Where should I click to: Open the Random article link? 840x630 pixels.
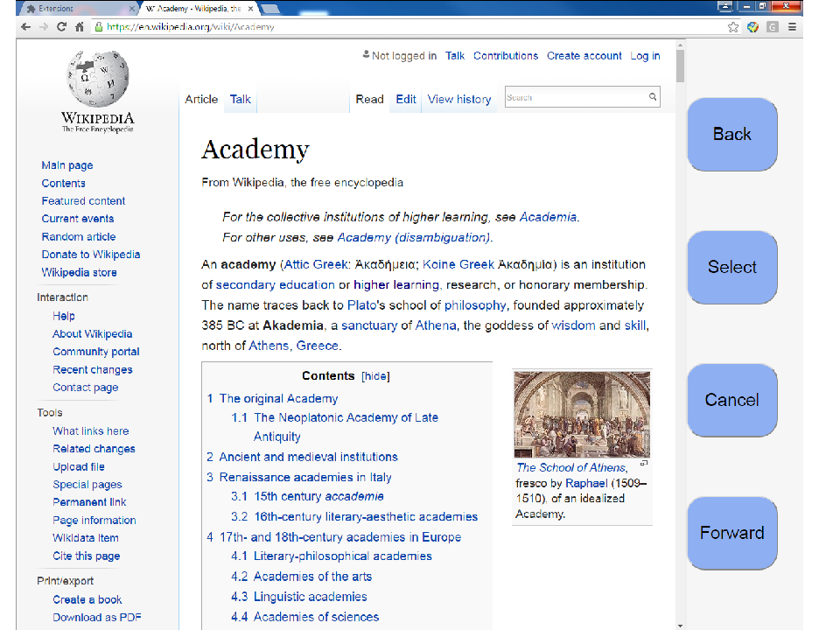point(79,237)
